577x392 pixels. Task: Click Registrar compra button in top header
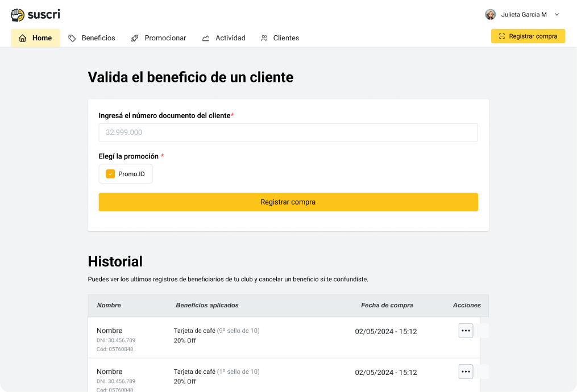(528, 36)
